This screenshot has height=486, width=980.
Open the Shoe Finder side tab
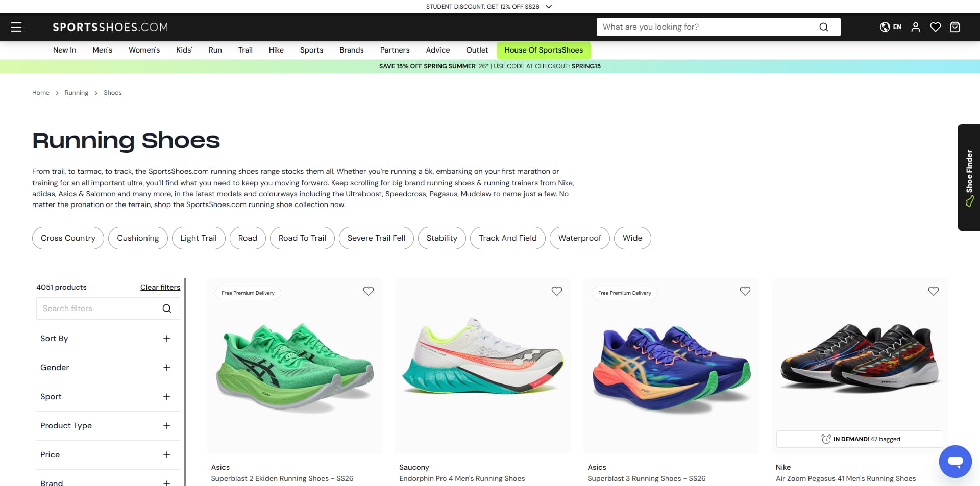tap(969, 177)
